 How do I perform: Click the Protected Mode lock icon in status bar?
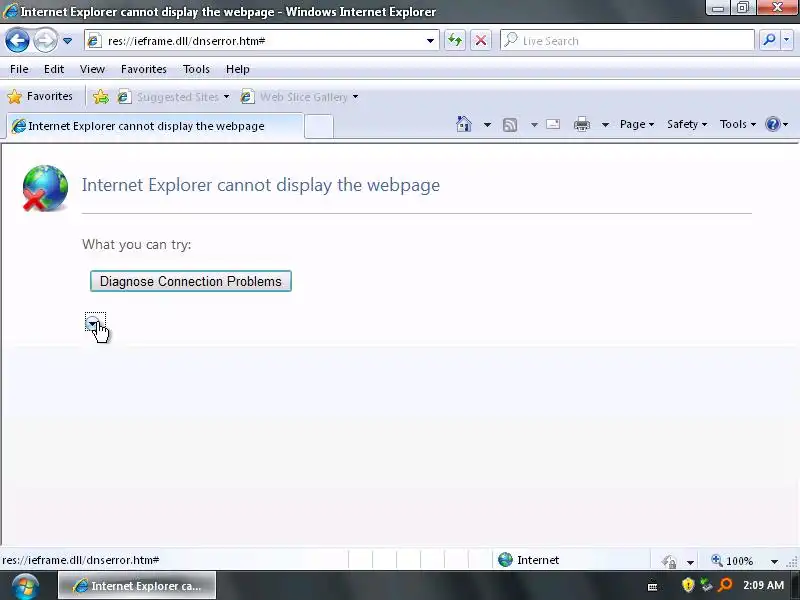pos(669,561)
